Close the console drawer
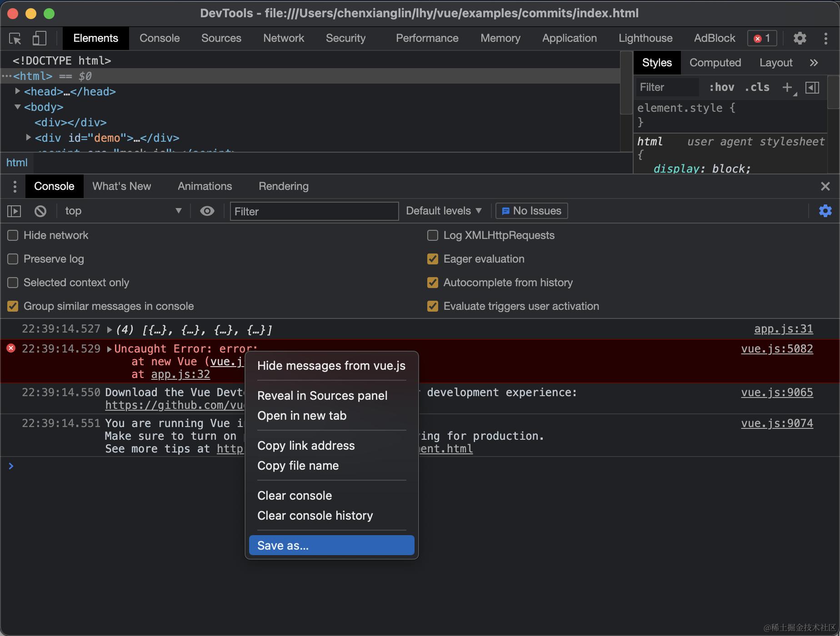 [825, 186]
